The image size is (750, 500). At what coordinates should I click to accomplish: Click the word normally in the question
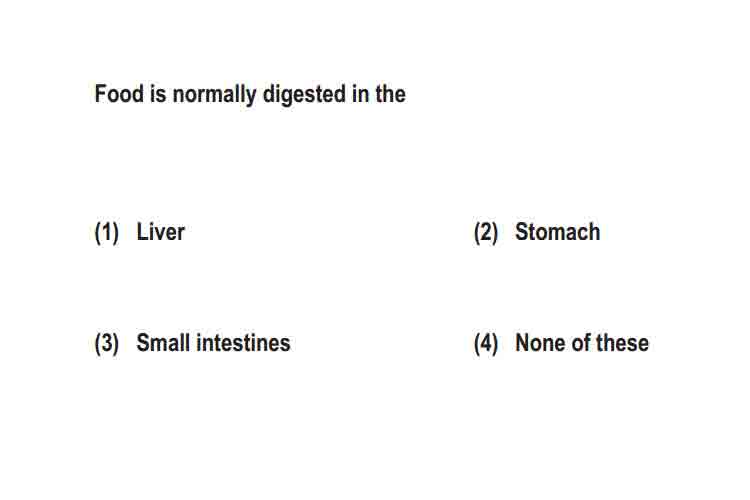pyautogui.click(x=214, y=95)
